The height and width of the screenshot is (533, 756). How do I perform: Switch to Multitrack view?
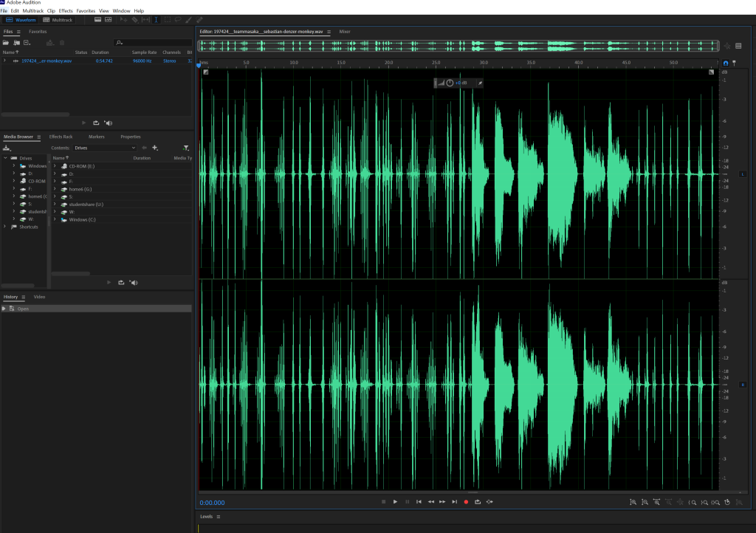(x=58, y=19)
